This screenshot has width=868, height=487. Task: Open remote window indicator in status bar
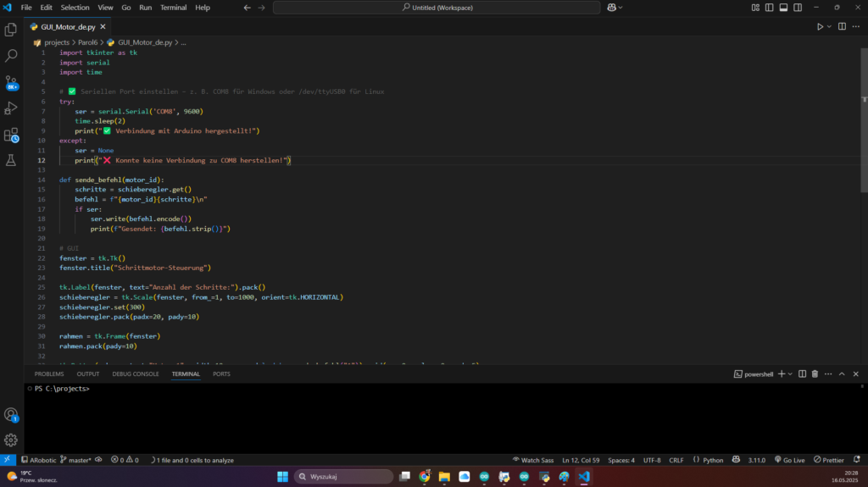7,460
